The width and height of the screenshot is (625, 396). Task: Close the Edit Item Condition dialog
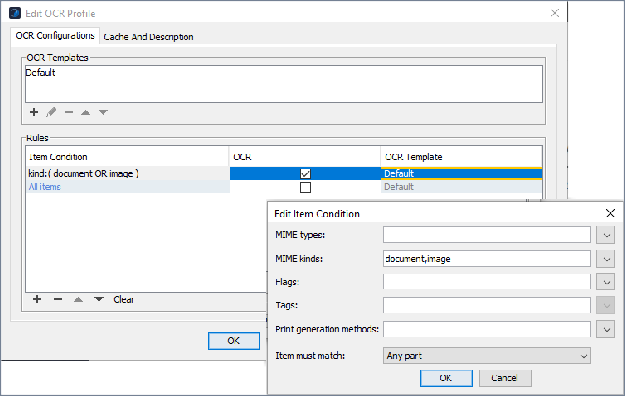coord(610,213)
